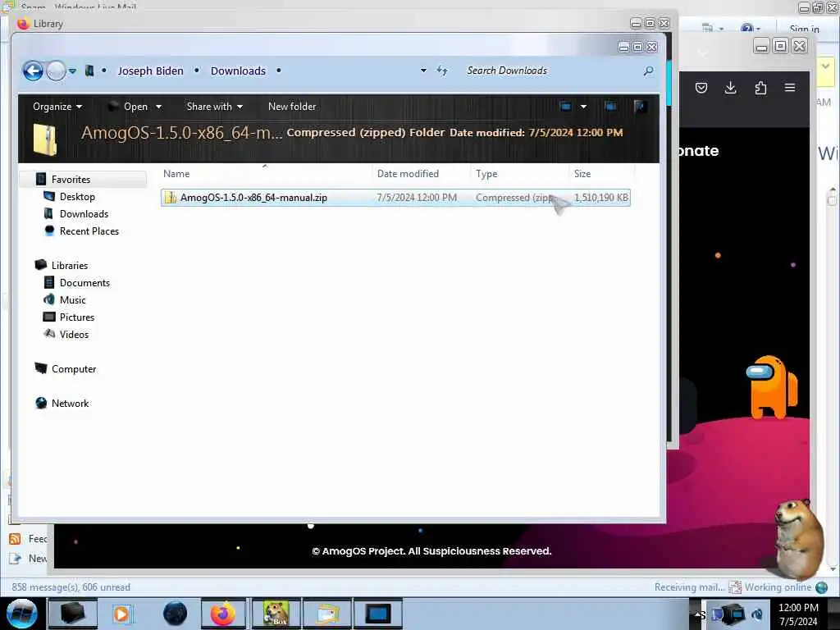Screen dimensions: 840x630
Task: Click the dark globe taskbar icon
Action: pyautogui.click(x=176, y=614)
